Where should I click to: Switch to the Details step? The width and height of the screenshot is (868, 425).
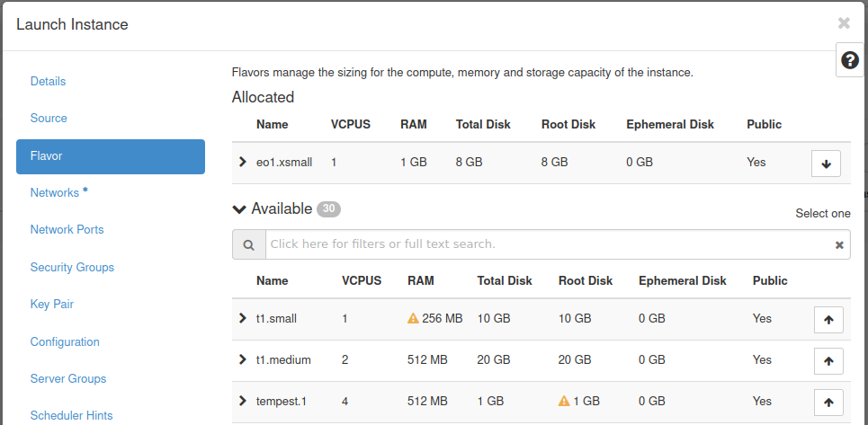coord(48,82)
